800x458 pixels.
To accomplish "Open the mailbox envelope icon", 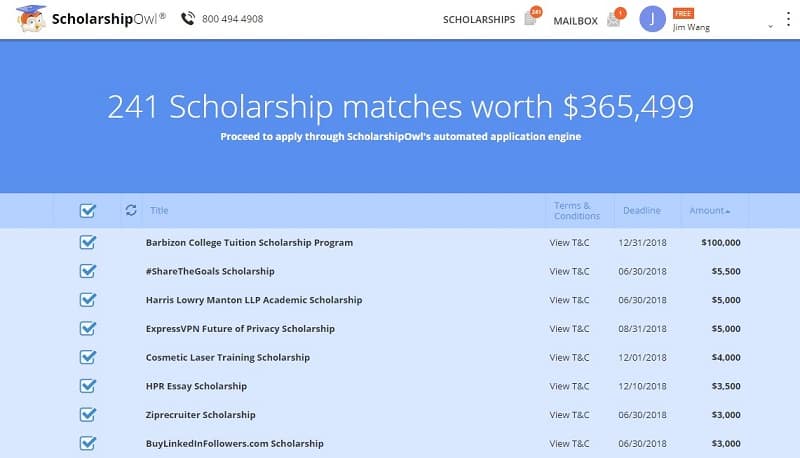I will (x=614, y=19).
